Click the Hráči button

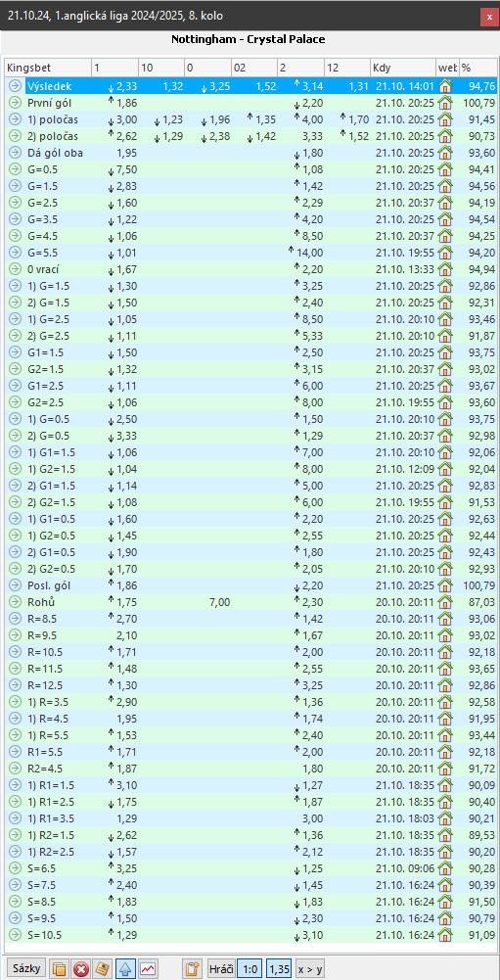click(x=220, y=969)
